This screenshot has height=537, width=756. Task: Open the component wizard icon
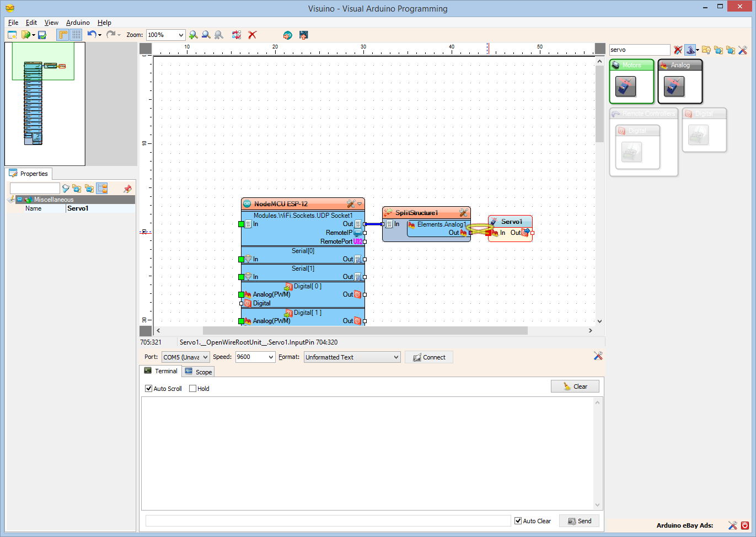coord(691,50)
